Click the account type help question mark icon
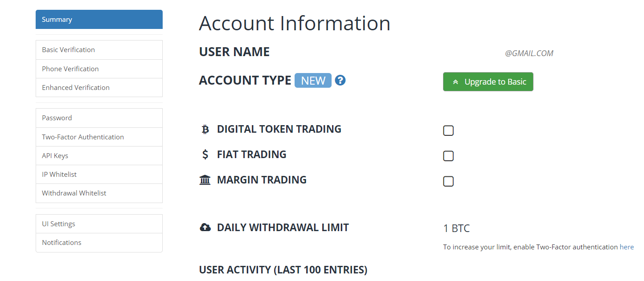 [340, 80]
